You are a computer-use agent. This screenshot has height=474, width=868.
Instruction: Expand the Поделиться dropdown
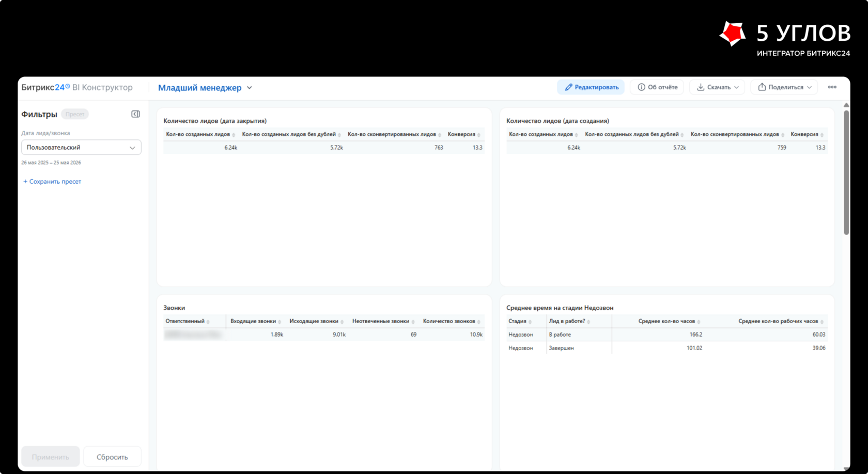click(x=784, y=87)
